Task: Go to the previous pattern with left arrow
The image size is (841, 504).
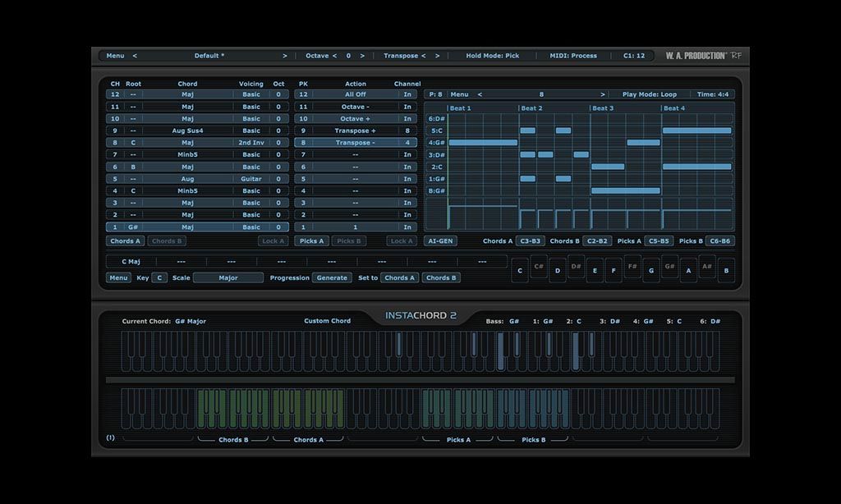Action: 480,94
